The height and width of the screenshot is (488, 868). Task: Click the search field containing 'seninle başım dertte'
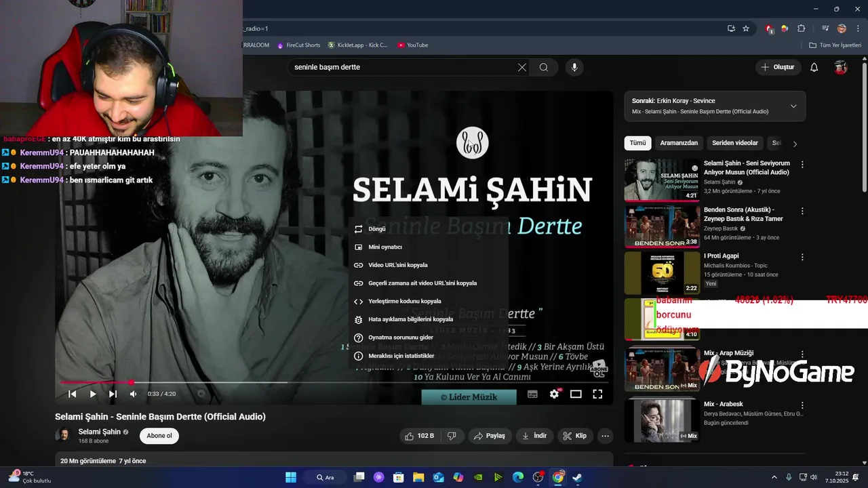pyautogui.click(x=403, y=67)
